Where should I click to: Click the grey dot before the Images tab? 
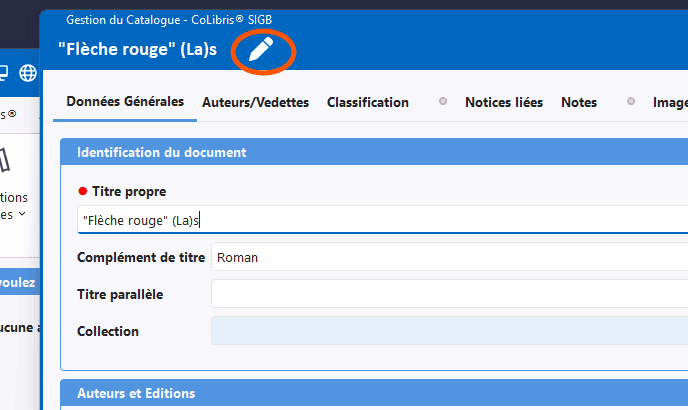pos(631,102)
